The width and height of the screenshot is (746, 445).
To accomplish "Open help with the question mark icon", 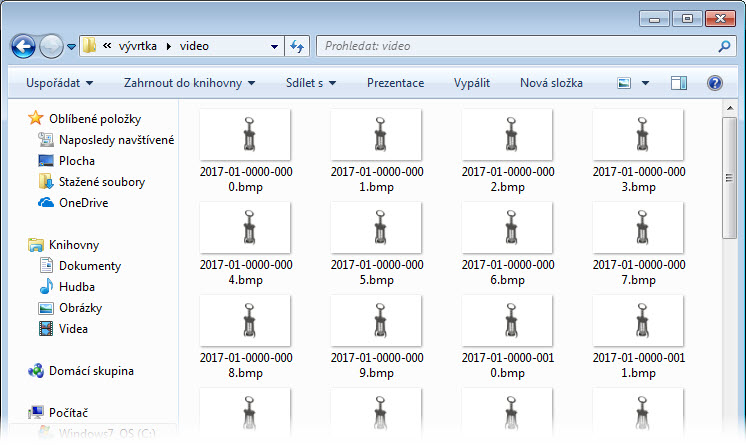I will pos(715,83).
